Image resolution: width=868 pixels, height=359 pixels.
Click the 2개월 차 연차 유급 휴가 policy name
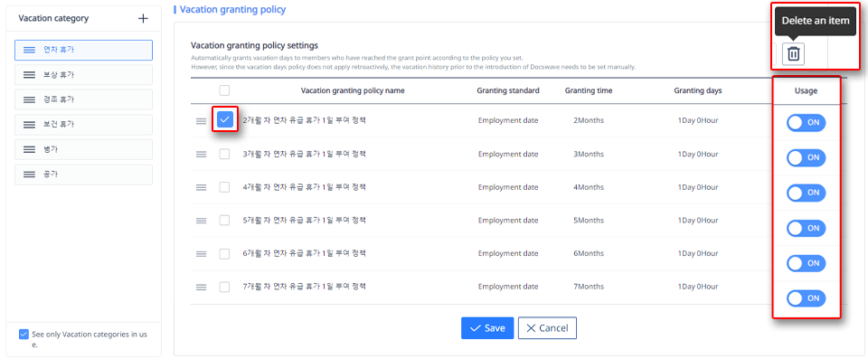pos(305,120)
